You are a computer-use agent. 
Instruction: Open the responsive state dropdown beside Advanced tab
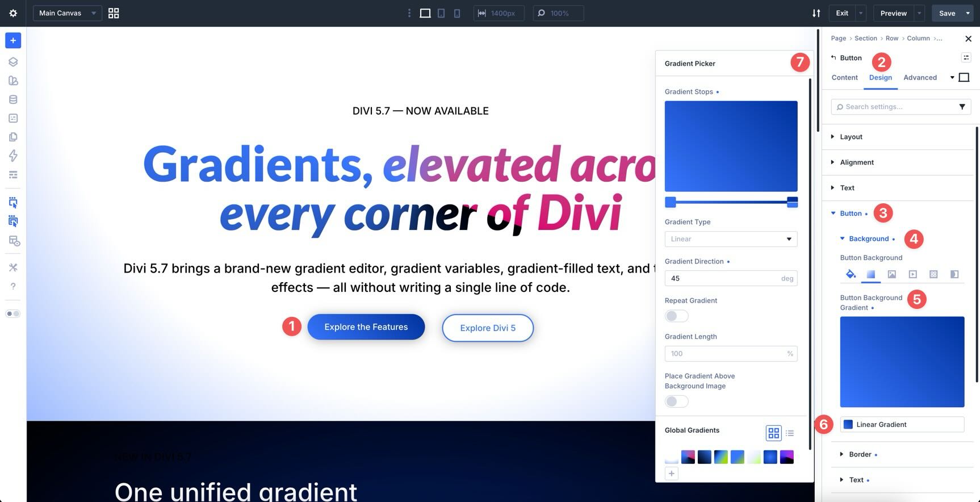coord(952,77)
